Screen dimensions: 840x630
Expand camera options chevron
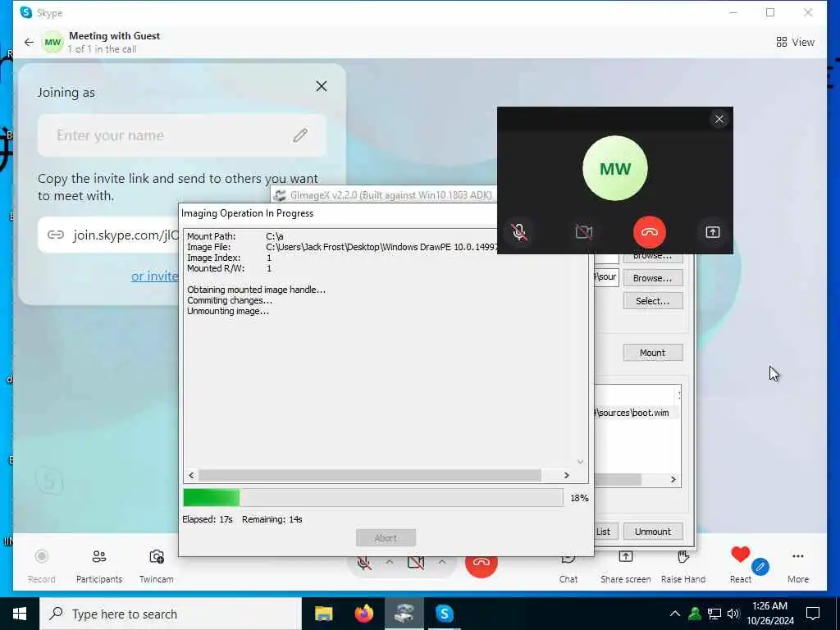441,562
